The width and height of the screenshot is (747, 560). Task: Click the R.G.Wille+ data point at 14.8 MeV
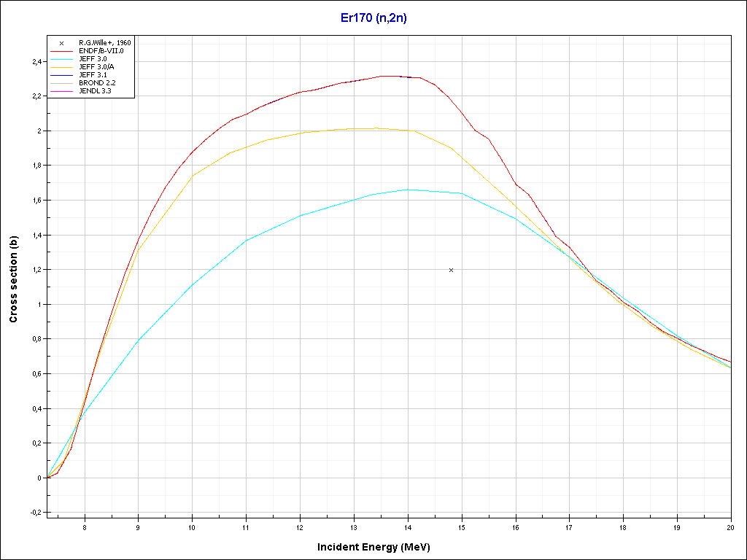click(451, 270)
